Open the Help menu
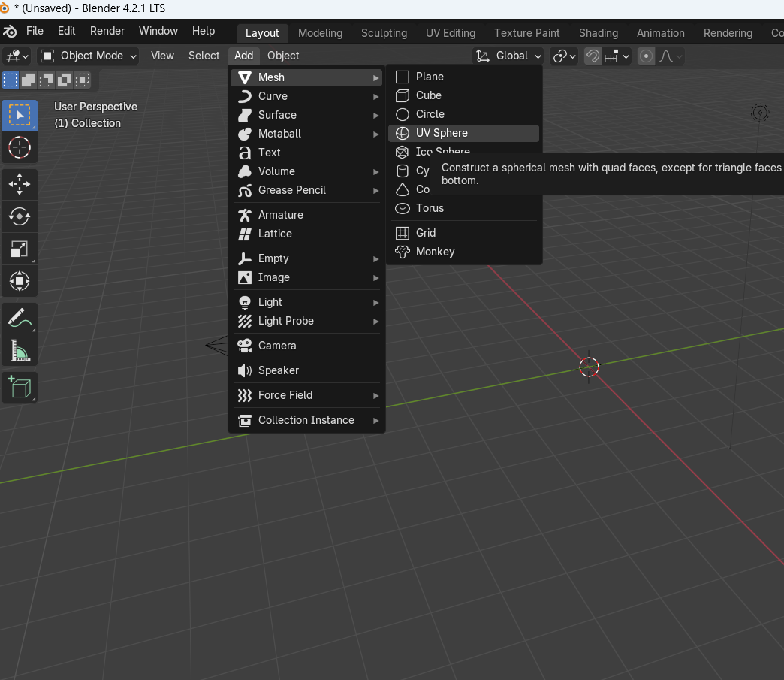Viewport: 784px width, 680px height. pyautogui.click(x=204, y=31)
